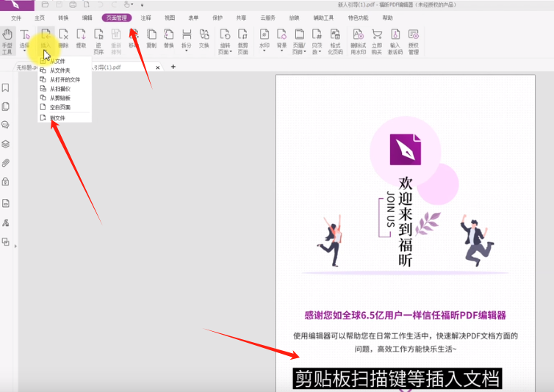Choose 到文件 in the Insert menu
The image size is (554, 392).
(x=65, y=118)
